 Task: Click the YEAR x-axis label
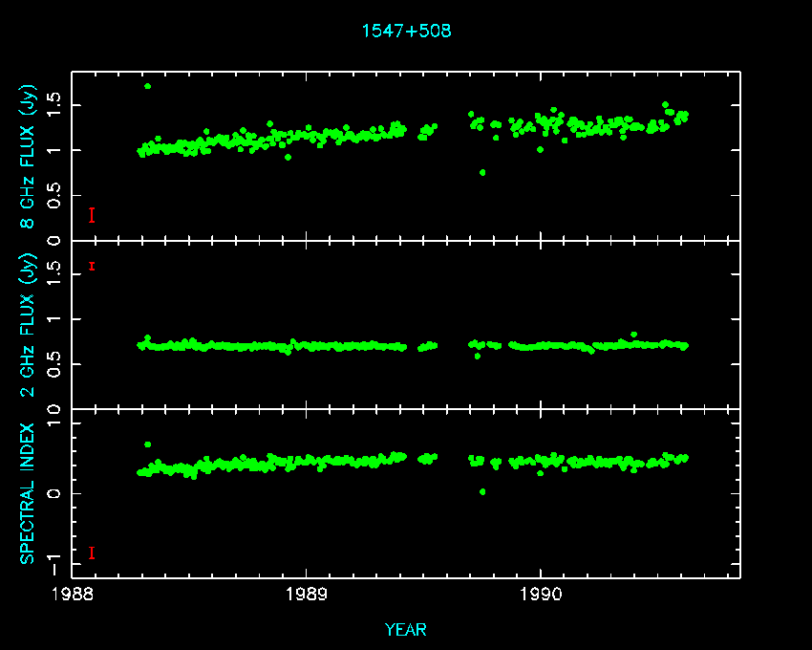click(x=406, y=630)
